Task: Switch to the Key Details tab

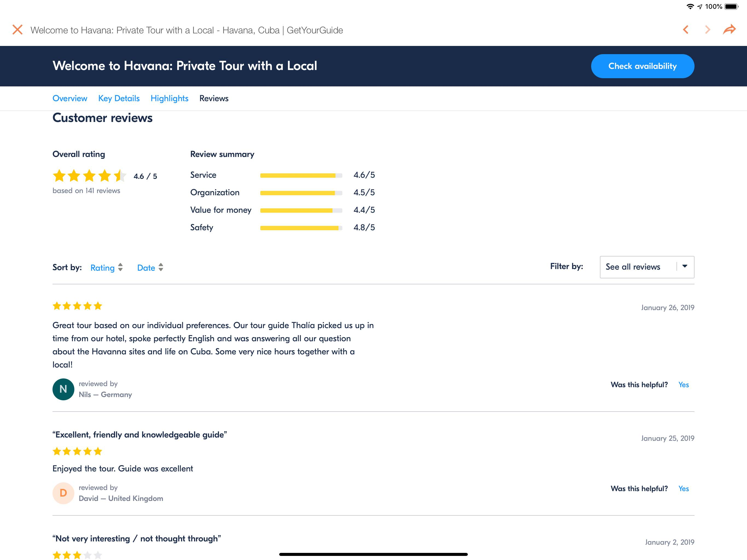Action: [119, 98]
